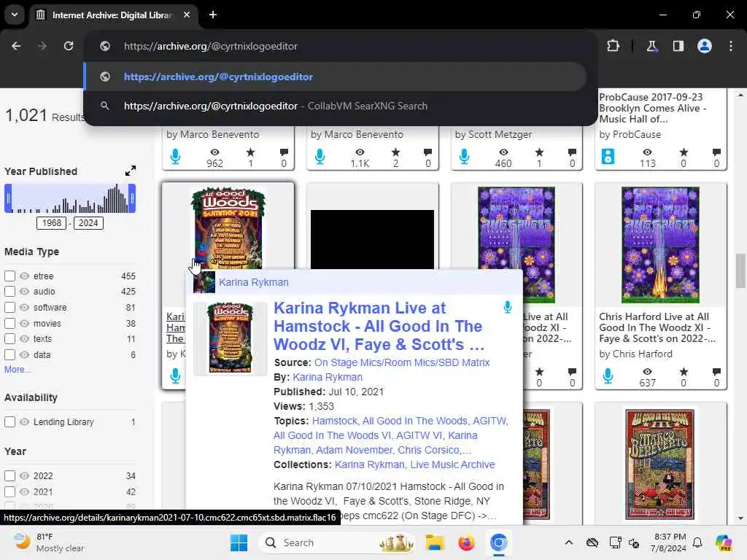Open a new browser tab

pos(213,15)
